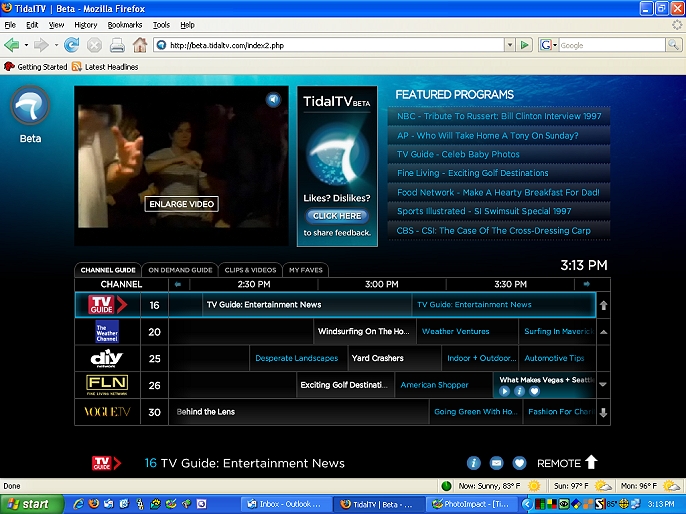The height and width of the screenshot is (514, 686).
Task: Click the Firefox Home button
Action: pos(140,45)
